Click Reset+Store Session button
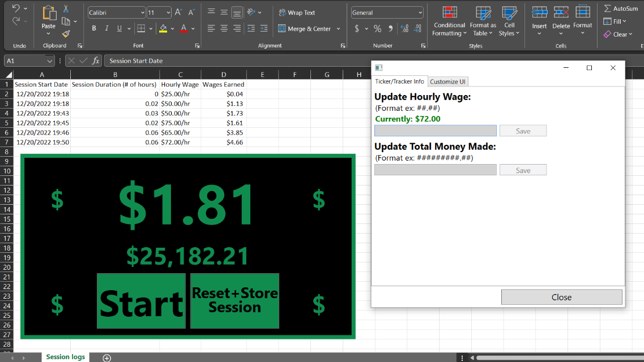The width and height of the screenshot is (644, 362). tap(234, 301)
